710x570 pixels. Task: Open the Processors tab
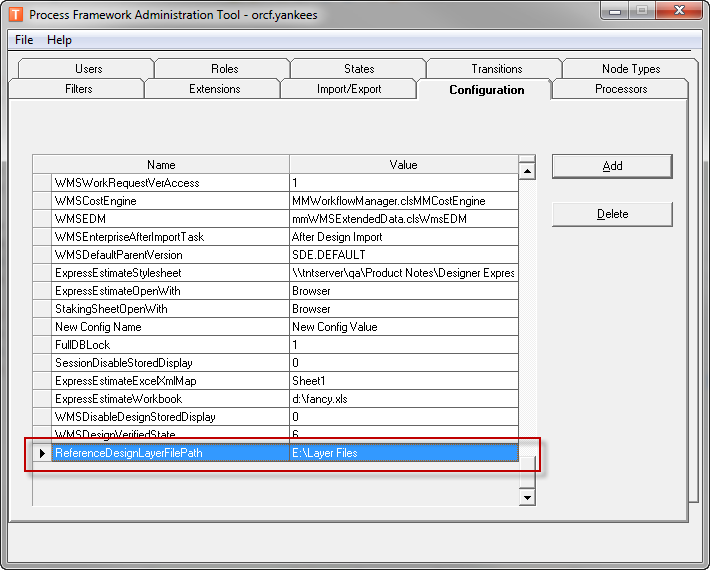pos(620,89)
